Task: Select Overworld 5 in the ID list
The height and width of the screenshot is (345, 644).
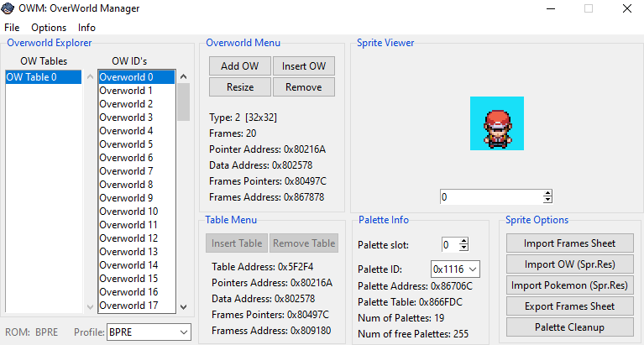Action: click(126, 144)
